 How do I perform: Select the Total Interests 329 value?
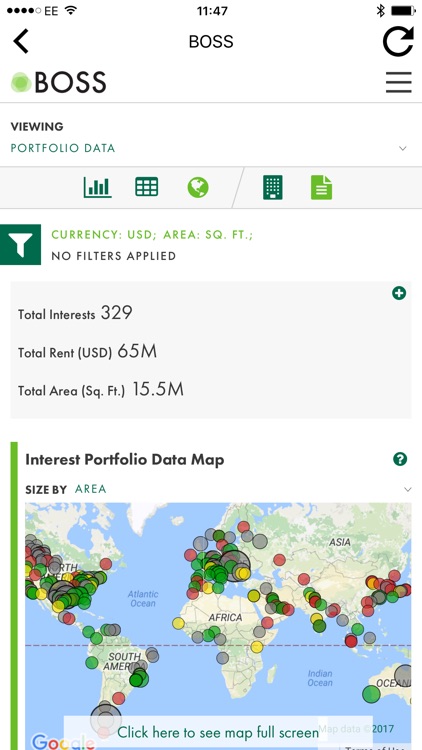click(x=116, y=313)
